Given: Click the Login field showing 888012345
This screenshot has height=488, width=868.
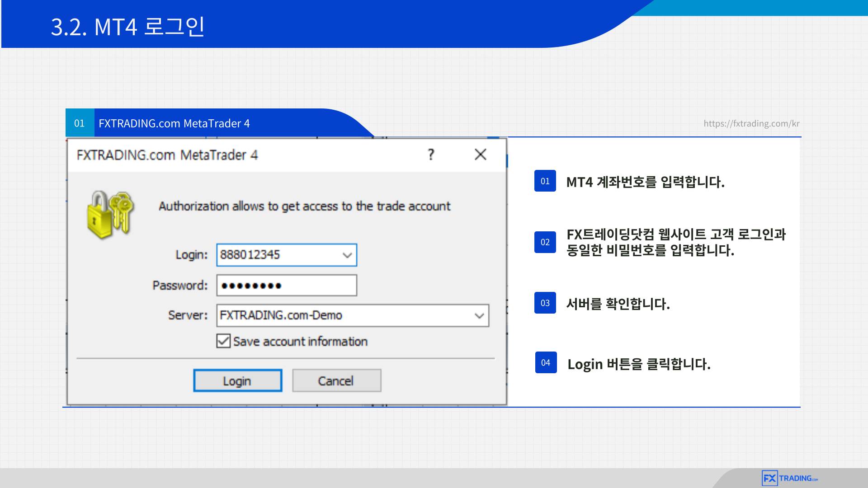Looking at the screenshot, I should tap(287, 255).
